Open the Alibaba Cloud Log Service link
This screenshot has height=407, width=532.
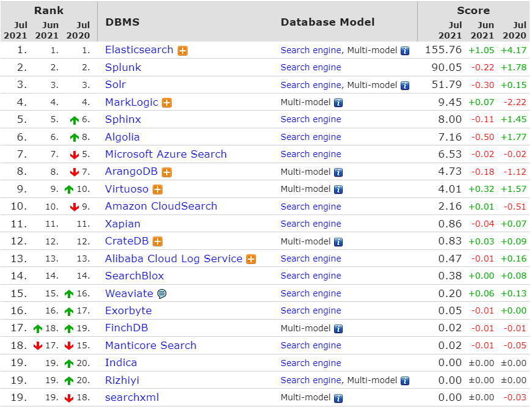click(x=173, y=258)
